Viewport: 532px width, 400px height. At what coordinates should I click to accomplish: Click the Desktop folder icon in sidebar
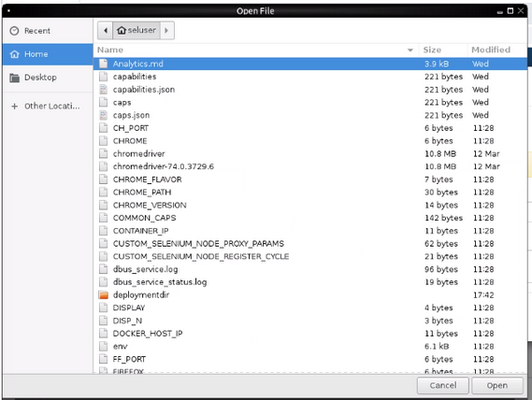pos(15,78)
